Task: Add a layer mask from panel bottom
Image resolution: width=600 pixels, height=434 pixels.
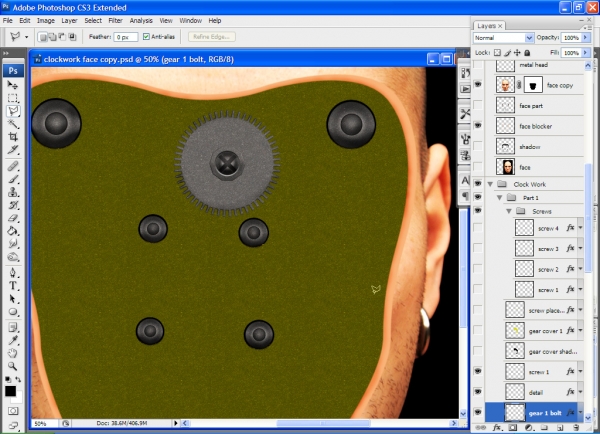Action: (513, 427)
